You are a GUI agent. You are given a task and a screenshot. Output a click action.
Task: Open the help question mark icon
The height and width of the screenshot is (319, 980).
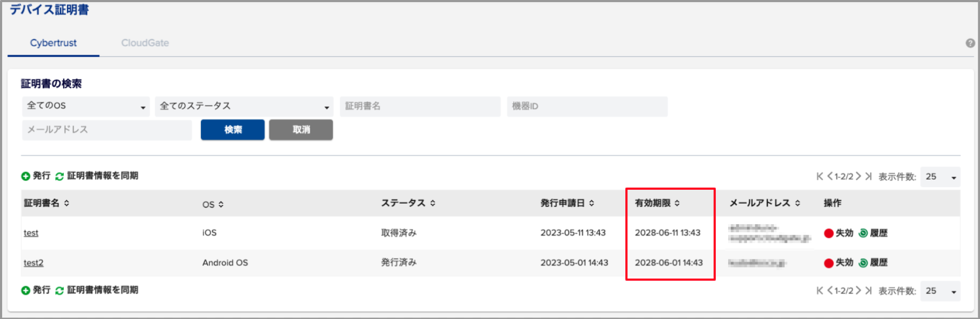[970, 43]
